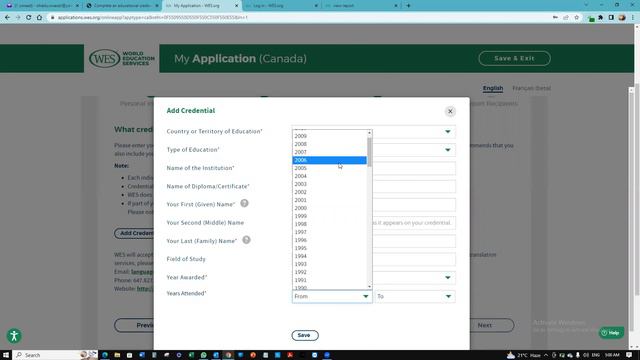Switch to the My Application WES.org tab
Screen dimensions: 640x360
pos(202,6)
